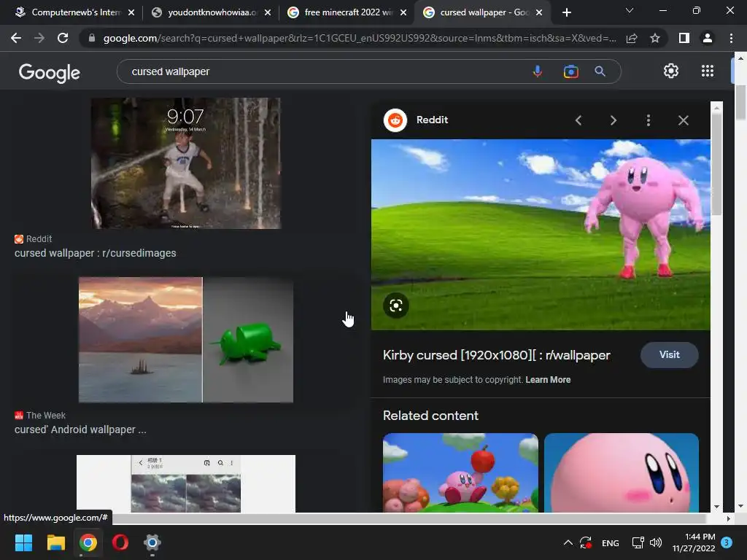Search by image with the camera icon
The height and width of the screenshot is (560, 747).
(x=570, y=71)
